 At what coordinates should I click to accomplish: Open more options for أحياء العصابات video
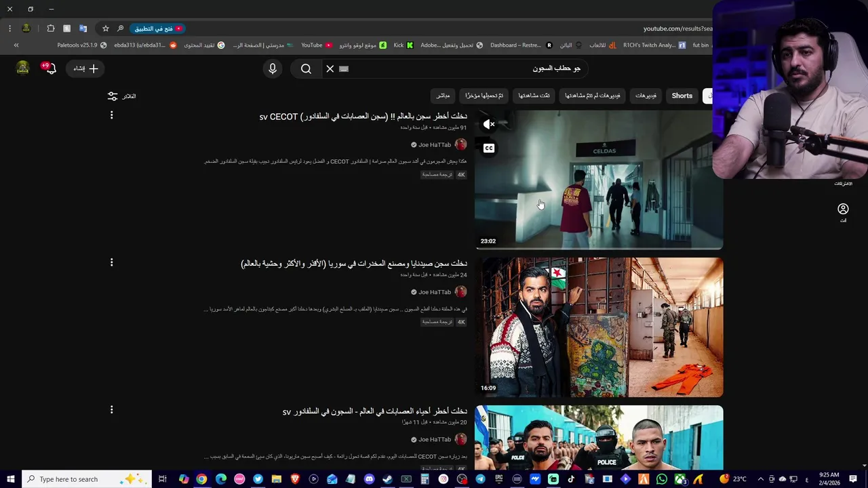coord(111,410)
